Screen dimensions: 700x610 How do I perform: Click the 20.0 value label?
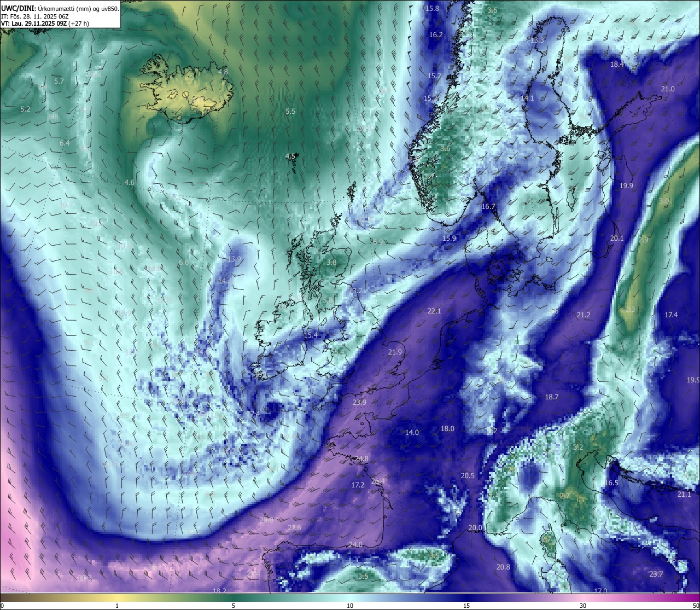click(475, 527)
